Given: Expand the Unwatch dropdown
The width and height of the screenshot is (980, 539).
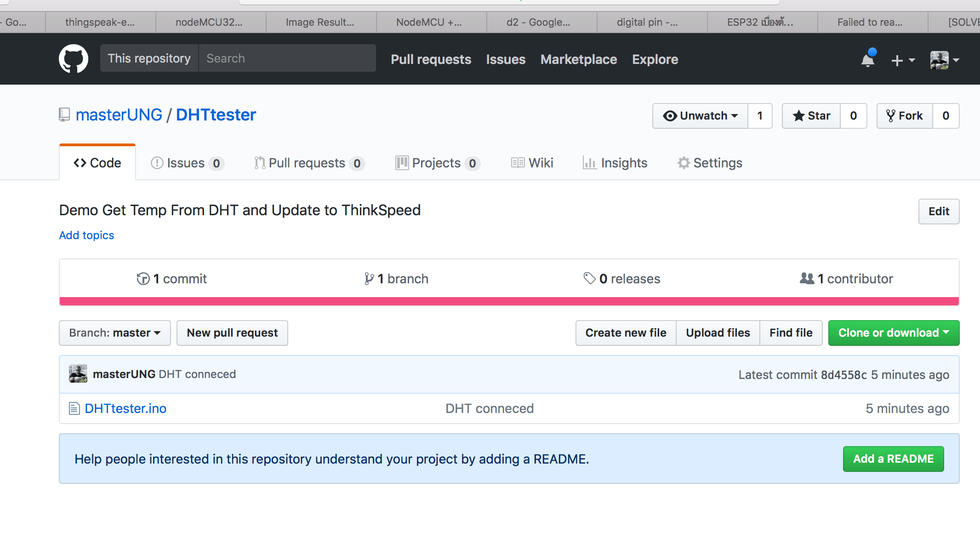Looking at the screenshot, I should (700, 116).
